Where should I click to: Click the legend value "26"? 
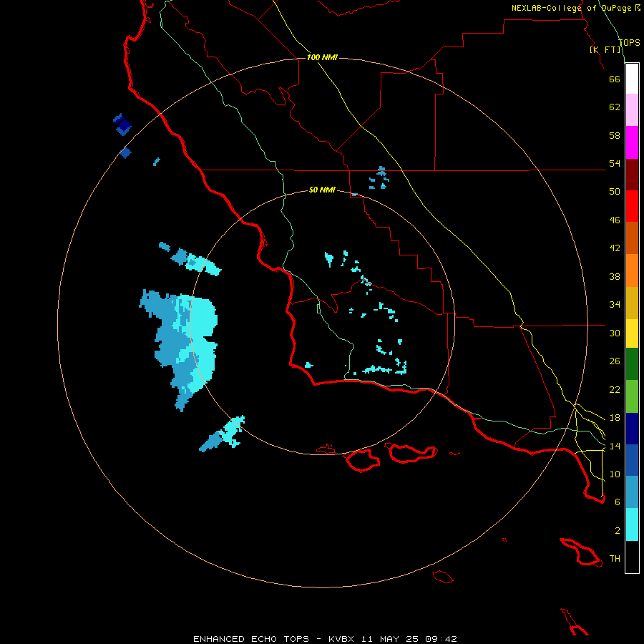click(x=615, y=361)
